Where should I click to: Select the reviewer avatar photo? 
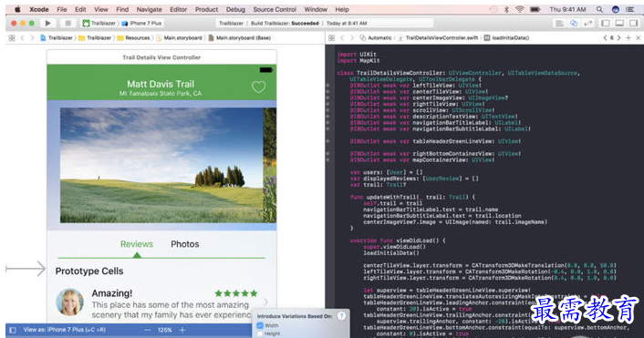[x=69, y=302]
